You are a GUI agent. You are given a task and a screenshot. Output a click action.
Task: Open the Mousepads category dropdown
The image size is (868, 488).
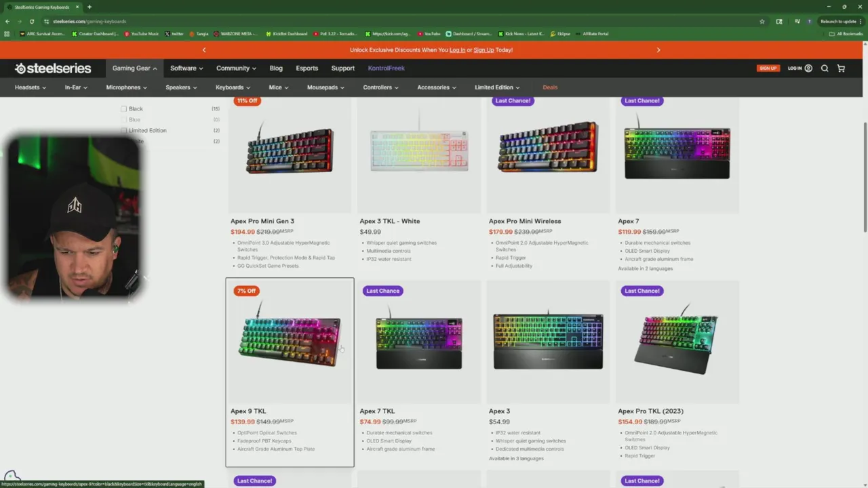coord(325,87)
